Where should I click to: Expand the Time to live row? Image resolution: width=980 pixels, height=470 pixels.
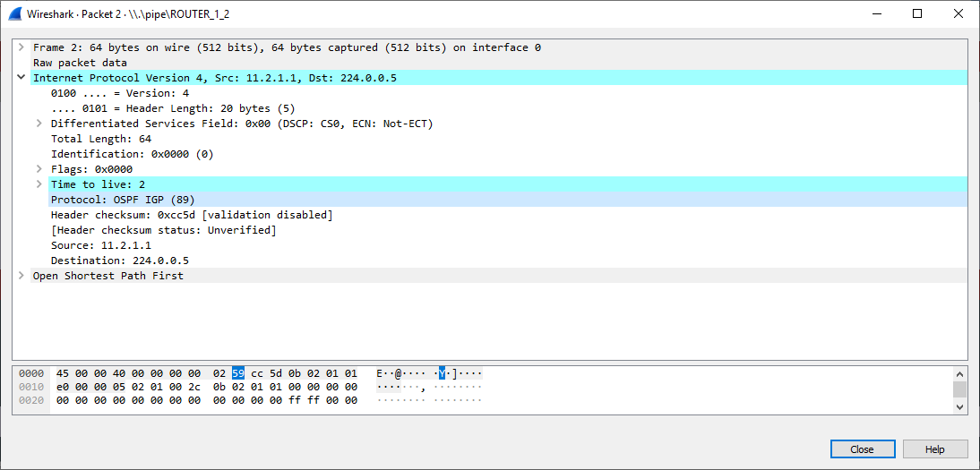tap(39, 184)
